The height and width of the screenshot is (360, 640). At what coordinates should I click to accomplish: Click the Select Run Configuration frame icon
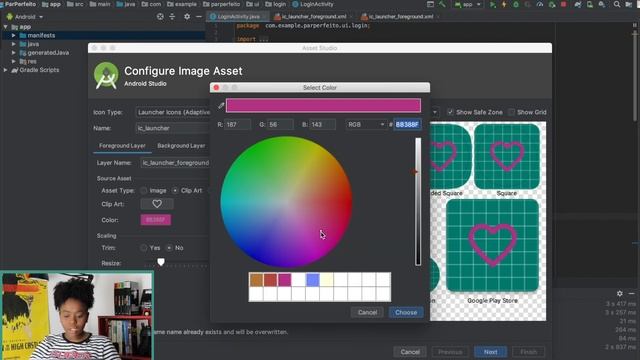point(431,4)
